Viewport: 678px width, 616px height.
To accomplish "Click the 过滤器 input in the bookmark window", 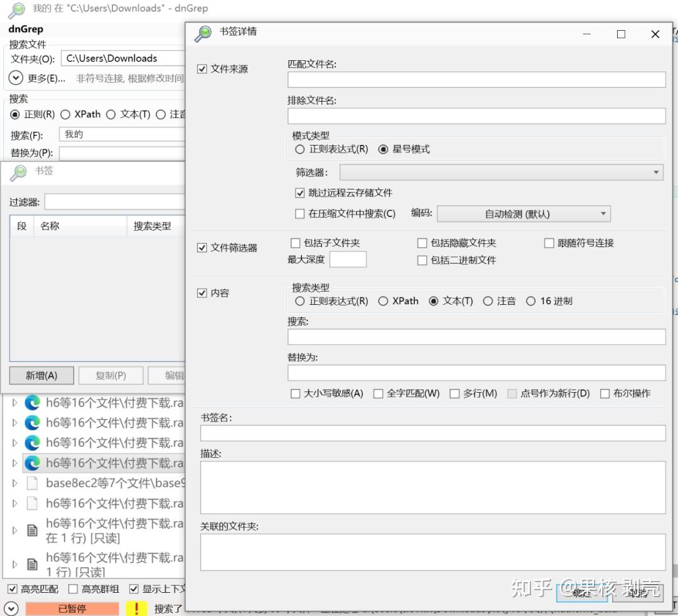I will click(x=115, y=201).
